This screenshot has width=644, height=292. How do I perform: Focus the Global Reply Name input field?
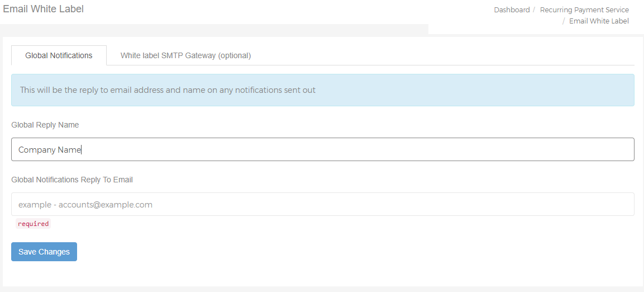click(322, 149)
